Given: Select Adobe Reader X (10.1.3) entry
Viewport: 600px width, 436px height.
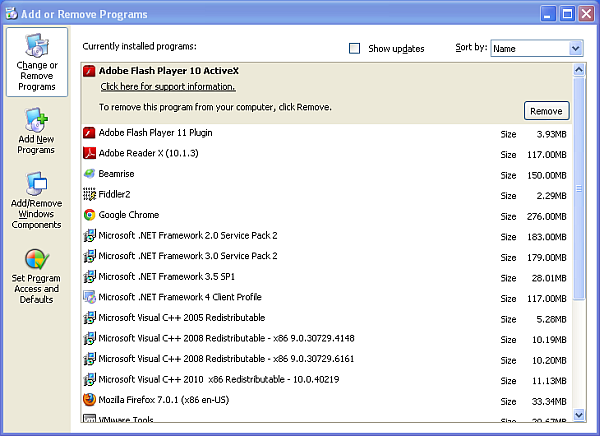Looking at the screenshot, I should tap(327, 153).
